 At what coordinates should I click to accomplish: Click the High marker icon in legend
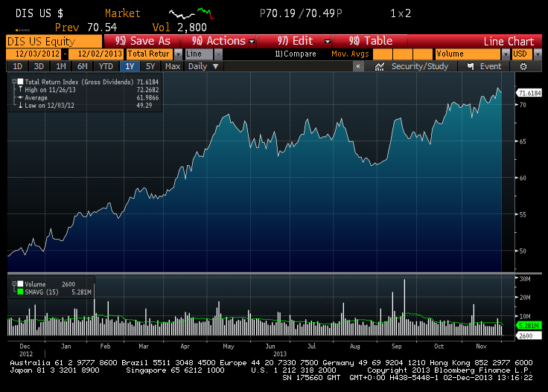tap(20, 90)
